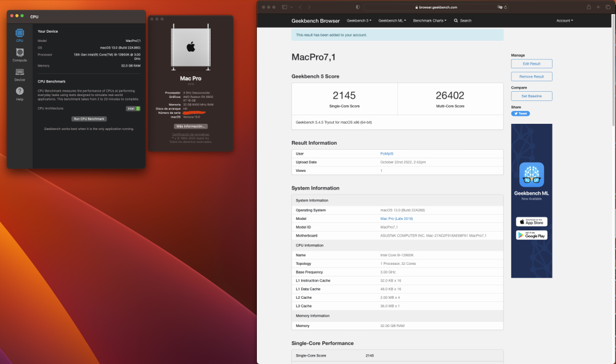The image size is (616, 364).
Task: Click the Mac Pro image in About window
Action: tap(190, 47)
